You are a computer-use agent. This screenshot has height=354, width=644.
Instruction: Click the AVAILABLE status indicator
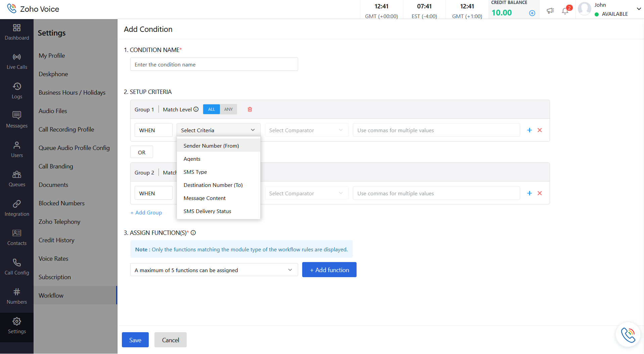[611, 14]
